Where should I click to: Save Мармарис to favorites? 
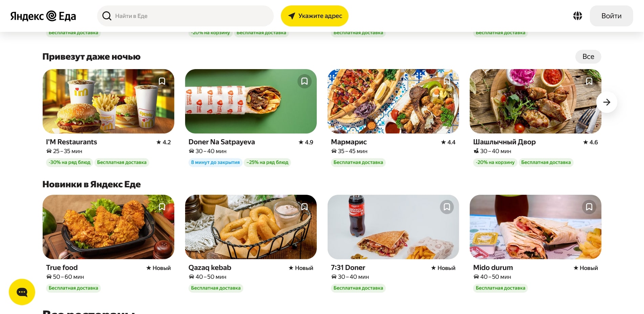click(447, 81)
